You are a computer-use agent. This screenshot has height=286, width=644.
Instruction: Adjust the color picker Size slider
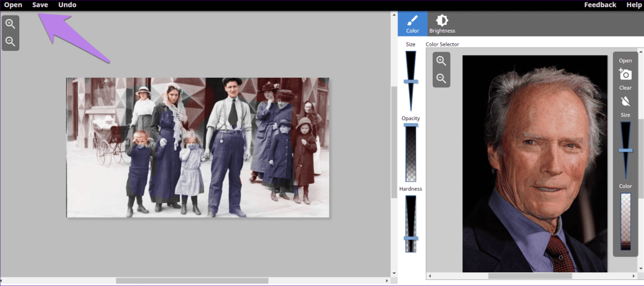pyautogui.click(x=626, y=150)
